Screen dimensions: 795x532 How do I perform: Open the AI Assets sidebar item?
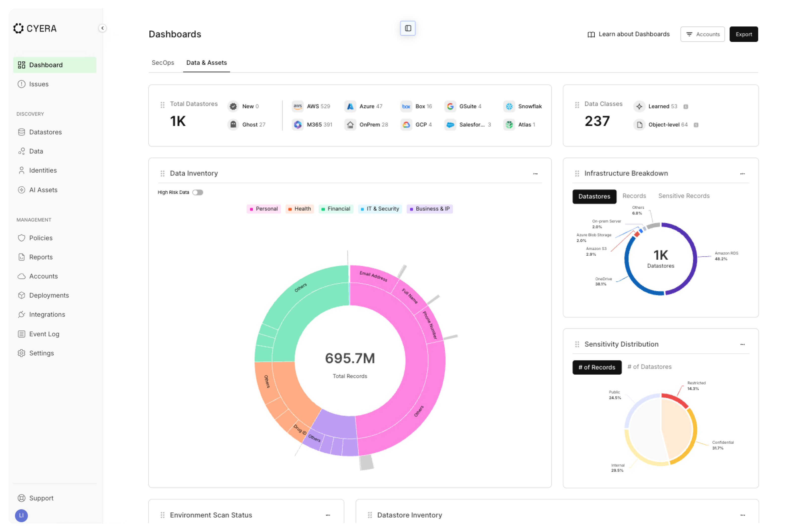[43, 190]
